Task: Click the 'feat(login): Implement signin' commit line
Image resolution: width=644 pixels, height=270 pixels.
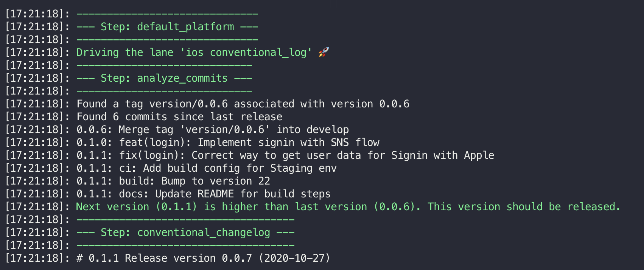Action: (x=228, y=143)
